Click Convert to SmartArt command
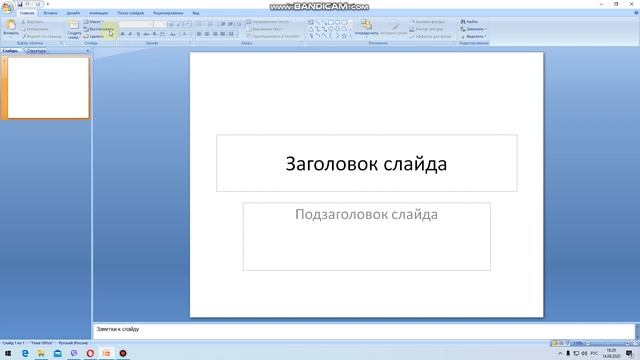The width and height of the screenshot is (640, 360). pos(273,36)
